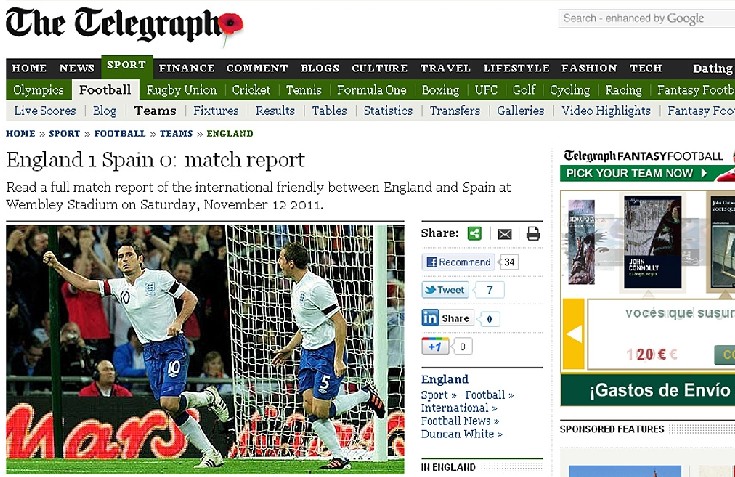Click the Google +1 button
Screen dimensions: 735x477
pyautogui.click(x=435, y=347)
